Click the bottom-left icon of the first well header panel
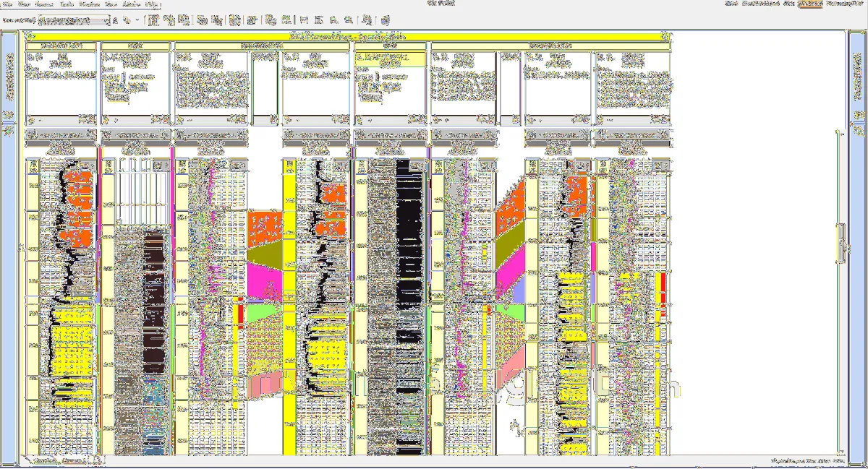Screen dimensions: 868x469 pos(30,120)
